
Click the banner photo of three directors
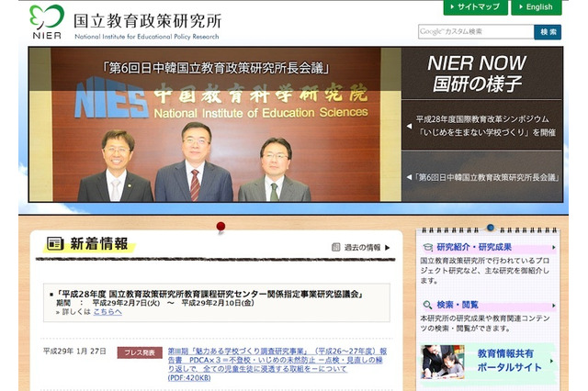click(x=215, y=124)
